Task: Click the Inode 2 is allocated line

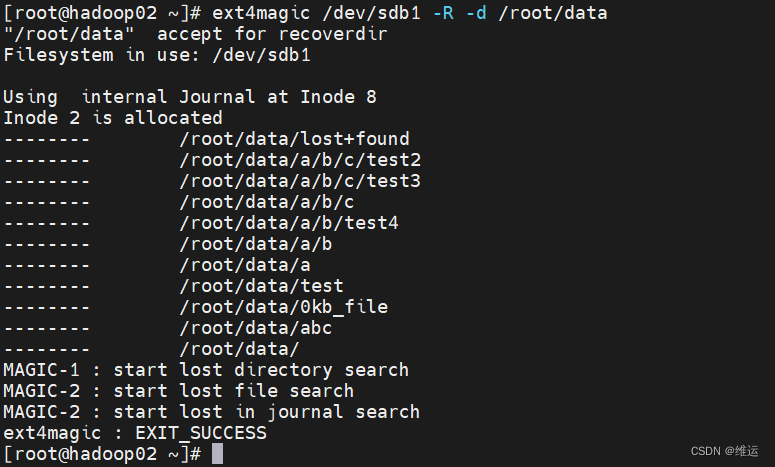Action: tap(113, 118)
